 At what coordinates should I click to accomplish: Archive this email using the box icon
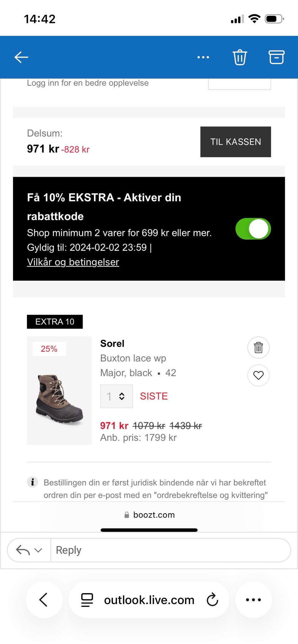(276, 57)
